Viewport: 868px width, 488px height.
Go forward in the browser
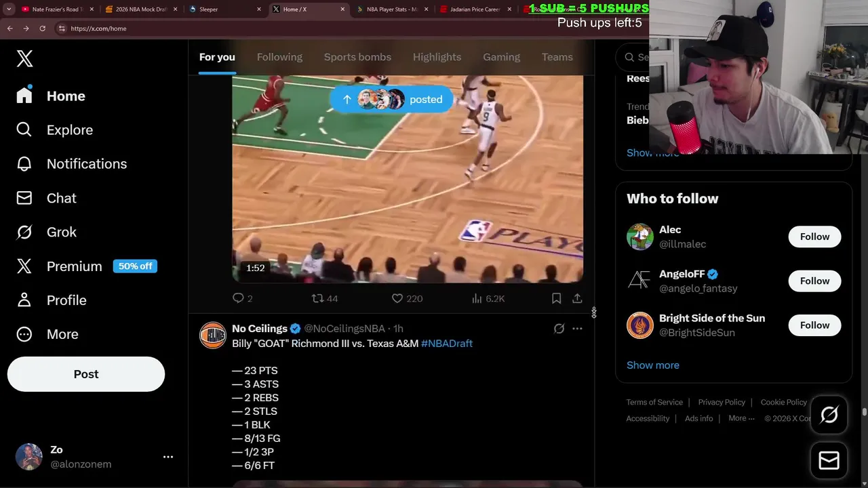(26, 28)
